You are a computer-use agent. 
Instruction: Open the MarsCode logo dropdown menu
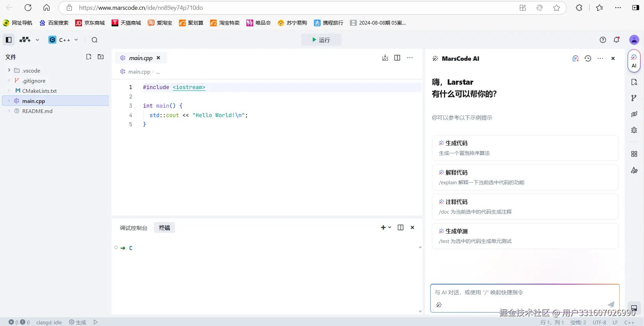(29, 40)
